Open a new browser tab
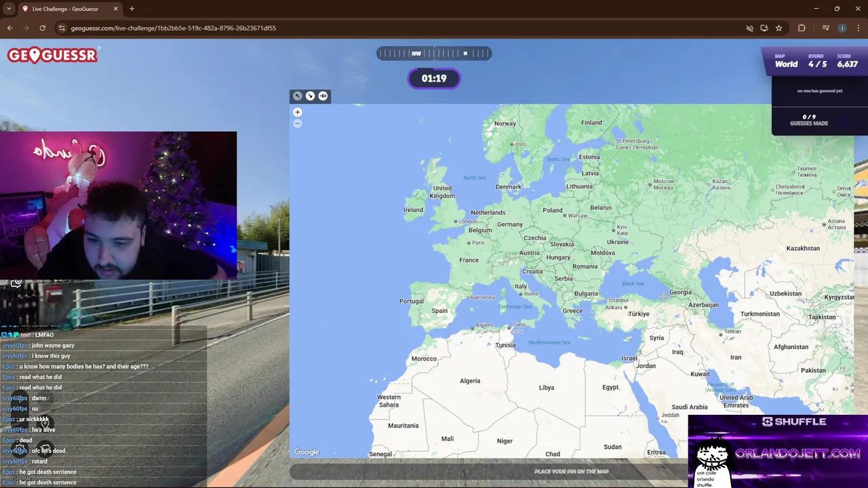Screen dimensions: 868x488 [x=132, y=9]
